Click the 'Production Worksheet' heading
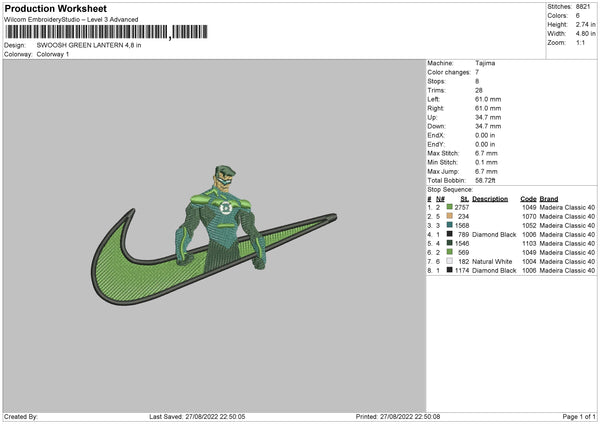 (x=56, y=8)
